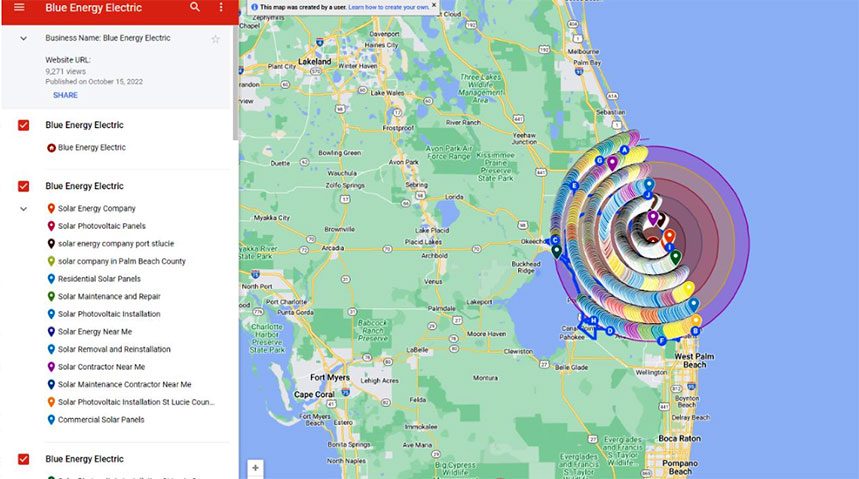This screenshot has width=859, height=479.
Task: Click the search magnifier icon
Action: tap(195, 7)
